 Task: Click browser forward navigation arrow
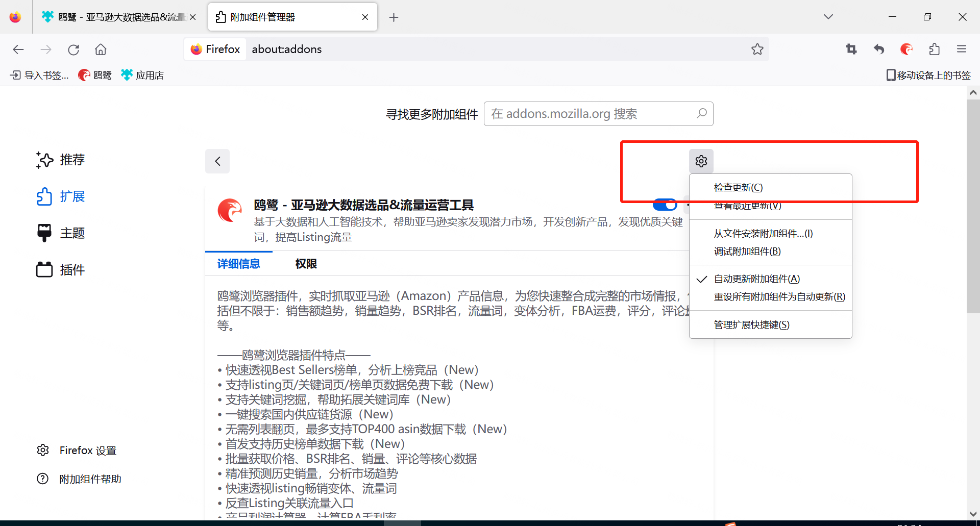coord(46,49)
